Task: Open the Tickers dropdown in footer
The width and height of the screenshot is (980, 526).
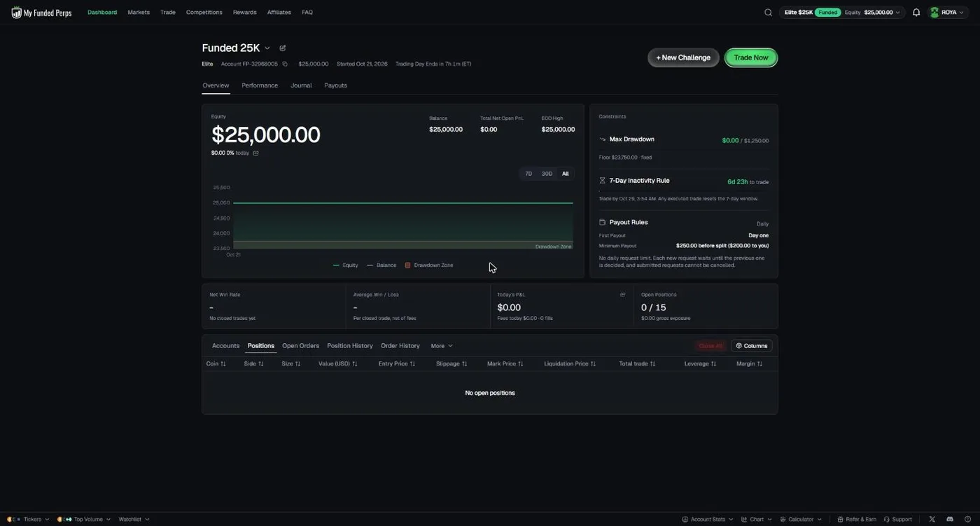Action: point(28,520)
